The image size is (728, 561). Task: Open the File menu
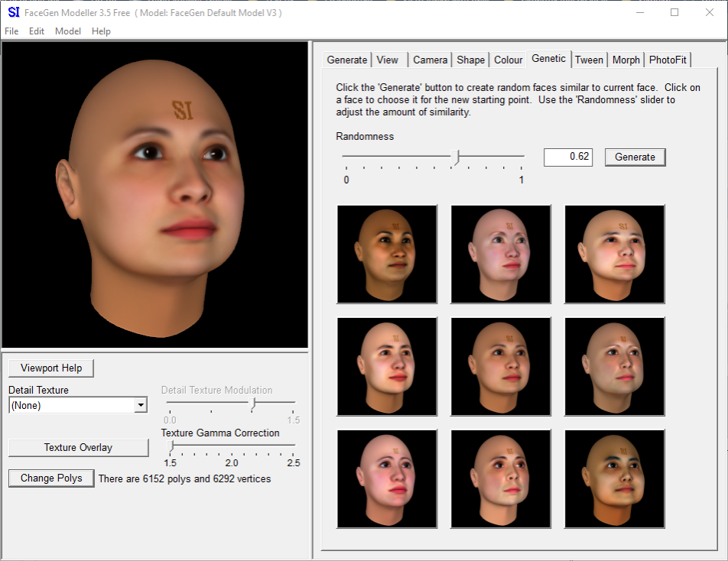click(x=11, y=31)
